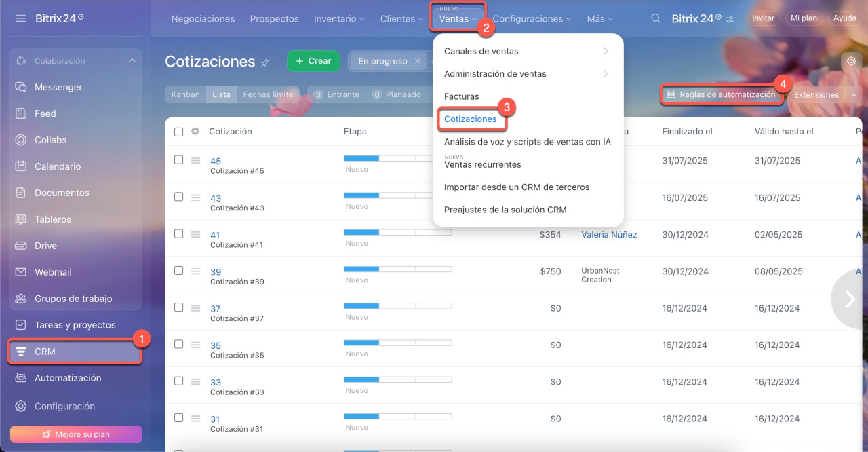Click stage progress bar for Cotización #41
The image size is (868, 452).
pyautogui.click(x=397, y=232)
